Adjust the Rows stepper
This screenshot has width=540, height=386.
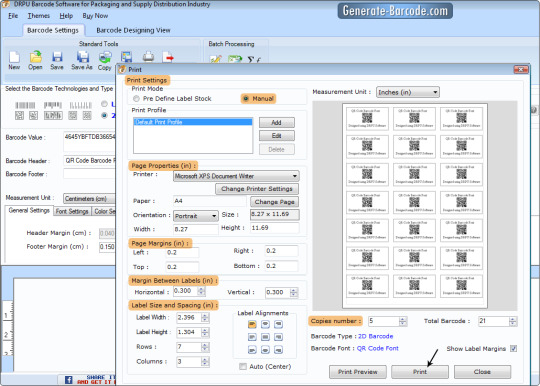coord(205,347)
